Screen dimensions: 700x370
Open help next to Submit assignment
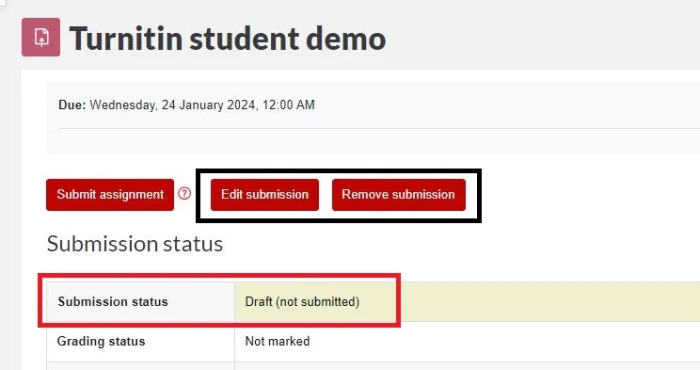pos(184,193)
